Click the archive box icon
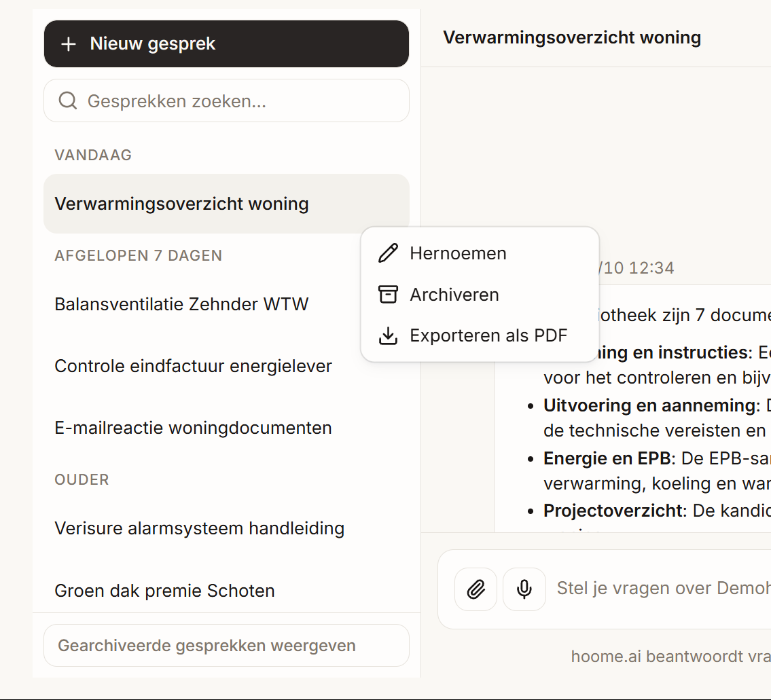 pos(388,295)
